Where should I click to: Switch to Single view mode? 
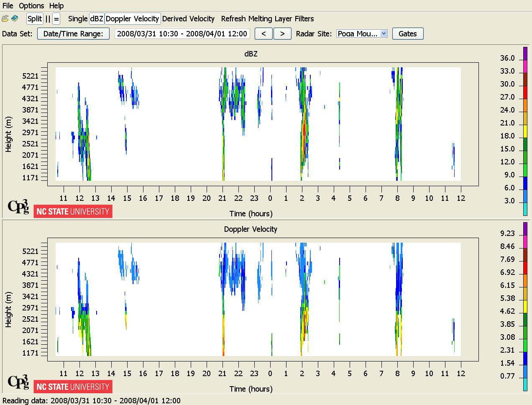(x=78, y=19)
